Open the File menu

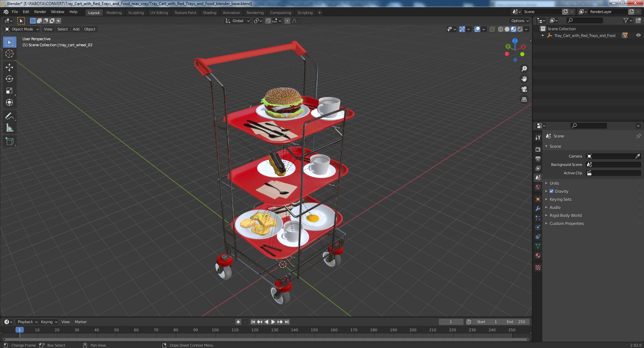(15, 12)
